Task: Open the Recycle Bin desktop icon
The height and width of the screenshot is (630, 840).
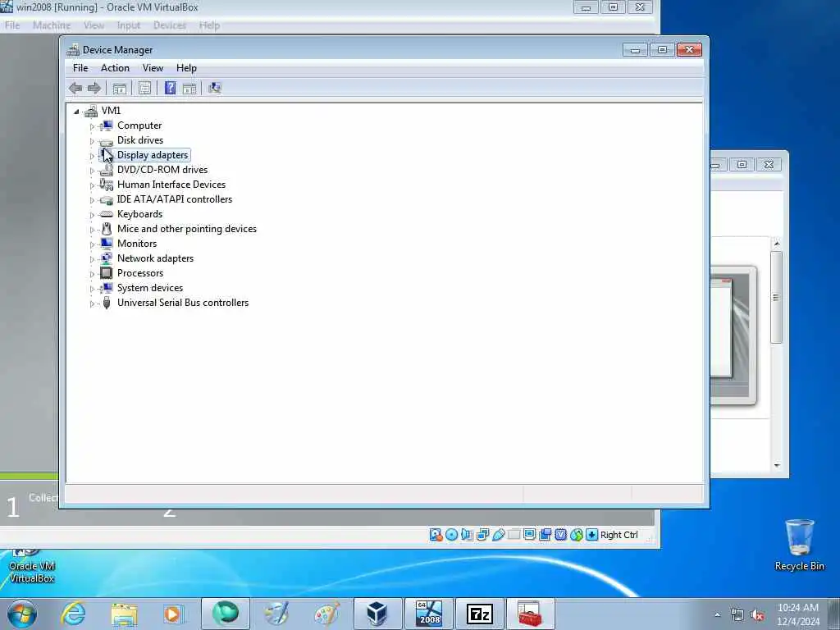Action: click(799, 545)
